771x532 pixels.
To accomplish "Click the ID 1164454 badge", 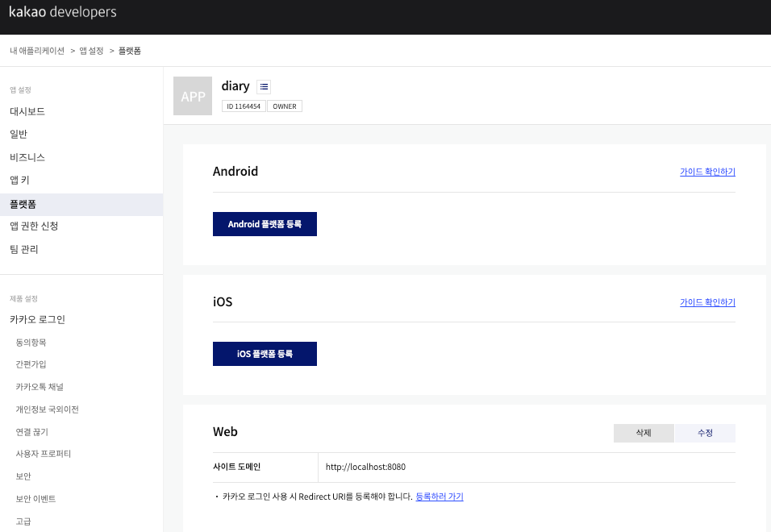I will pos(244,106).
